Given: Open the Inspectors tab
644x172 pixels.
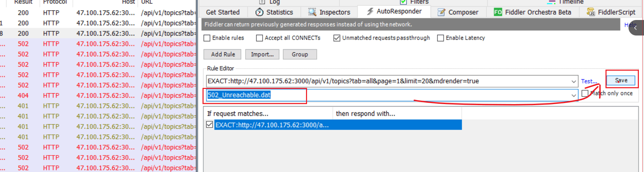Looking at the screenshot, I should click(329, 12).
